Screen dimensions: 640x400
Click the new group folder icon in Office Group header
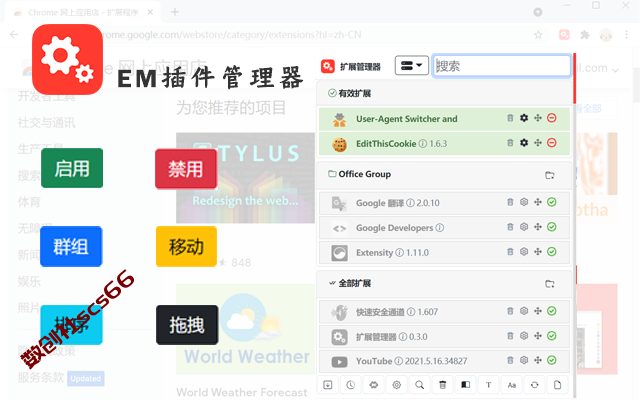coord(550,175)
